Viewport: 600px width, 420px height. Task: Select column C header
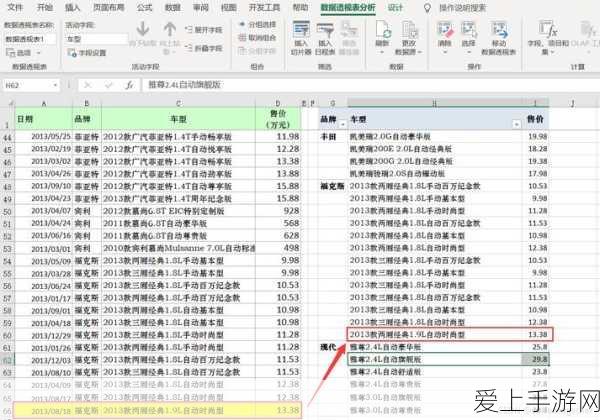tap(178, 103)
